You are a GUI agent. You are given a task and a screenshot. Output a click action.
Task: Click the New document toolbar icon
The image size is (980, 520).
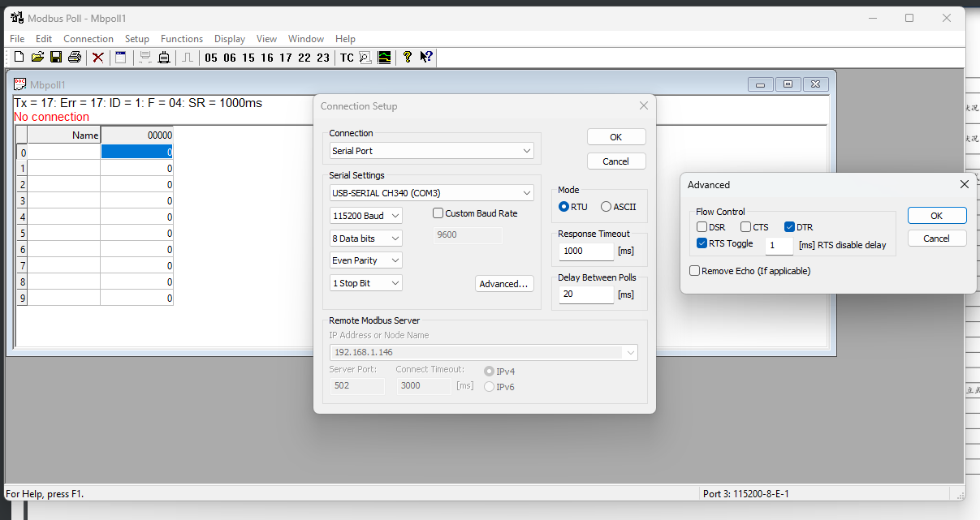(x=19, y=58)
